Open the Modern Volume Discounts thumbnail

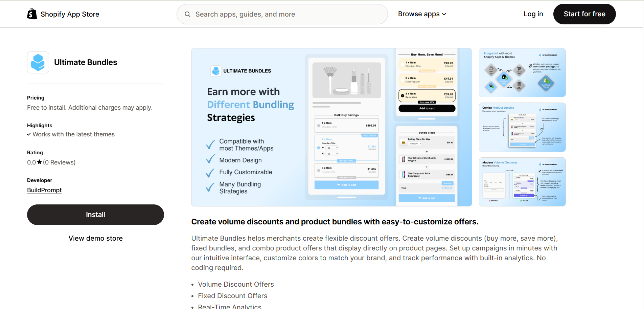pyautogui.click(x=522, y=182)
